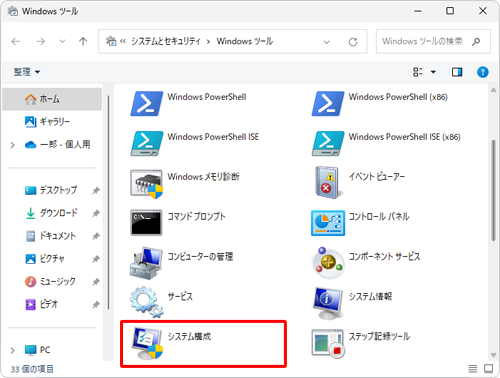Switch to details view icon in status bar
500x378 pixels.
pyautogui.click(x=473, y=368)
